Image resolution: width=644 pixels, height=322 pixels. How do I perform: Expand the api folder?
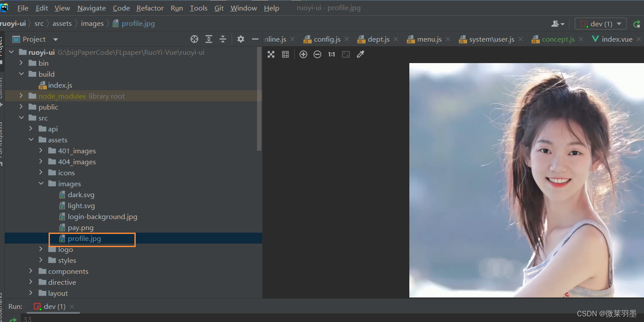pyautogui.click(x=31, y=129)
